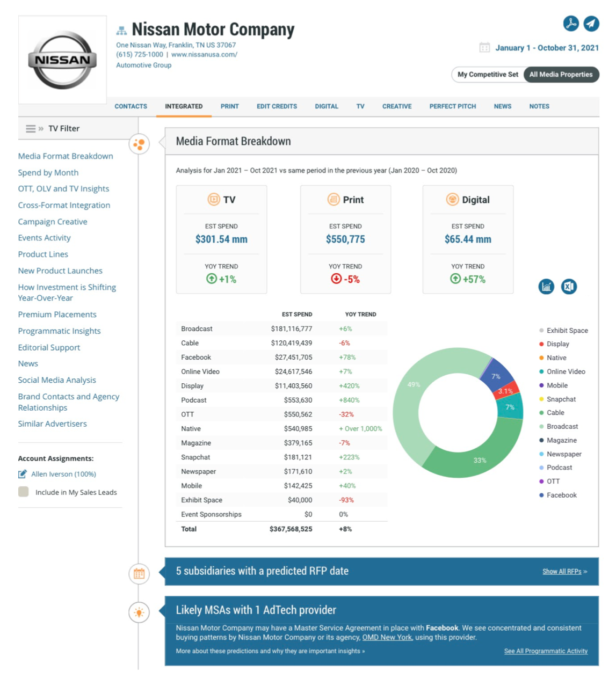Click the Total spend $367,568,525

[291, 529]
